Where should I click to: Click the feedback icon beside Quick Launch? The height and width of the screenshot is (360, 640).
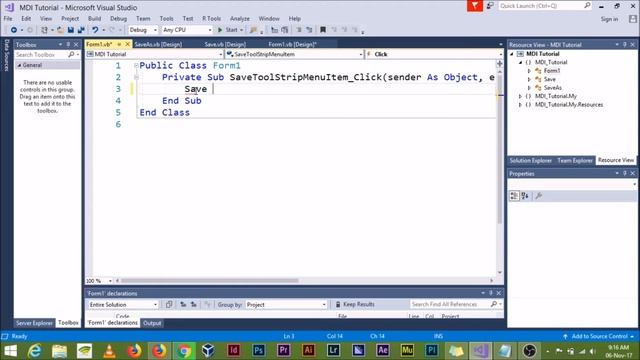[490, 6]
